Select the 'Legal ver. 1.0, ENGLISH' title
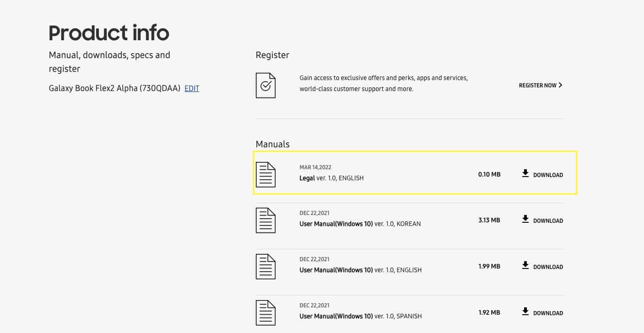This screenshot has height=333, width=644. click(x=331, y=178)
